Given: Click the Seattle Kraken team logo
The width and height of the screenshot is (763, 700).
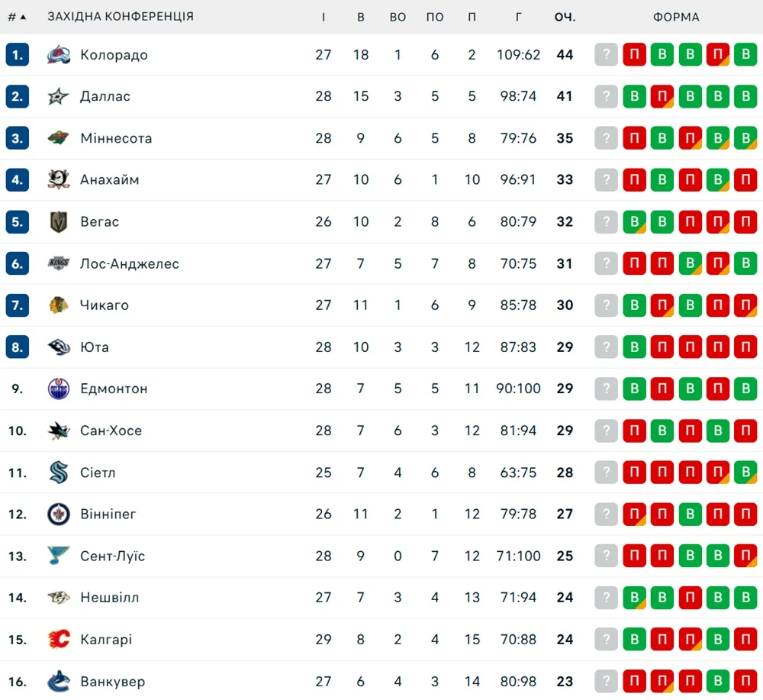Looking at the screenshot, I should [59, 473].
